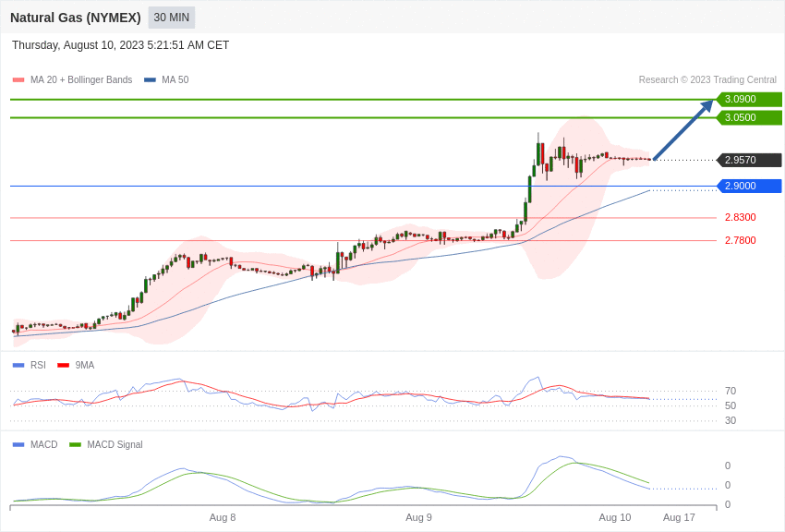Viewport: 785px width, 532px height.
Task: Click the MA 50 legend label
Action: click(175, 79)
